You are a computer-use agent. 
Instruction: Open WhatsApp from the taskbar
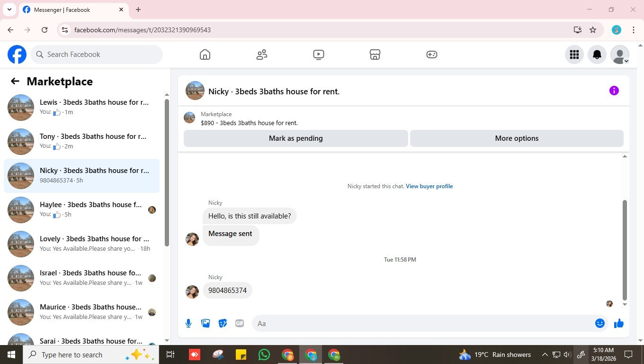(264, 355)
